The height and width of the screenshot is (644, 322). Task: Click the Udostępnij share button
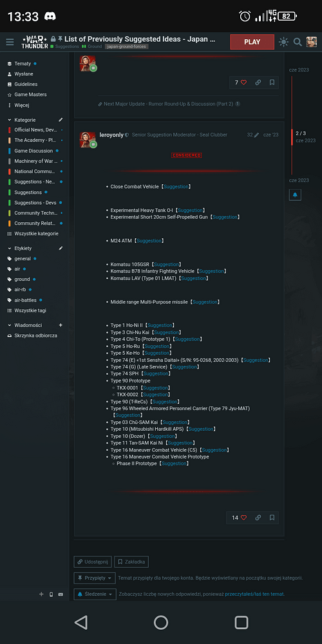pyautogui.click(x=92, y=562)
